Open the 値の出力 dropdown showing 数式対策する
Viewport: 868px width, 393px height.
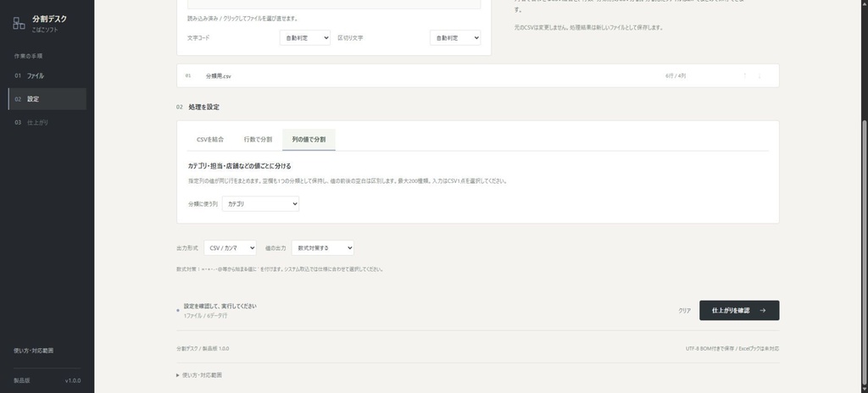[x=323, y=248]
